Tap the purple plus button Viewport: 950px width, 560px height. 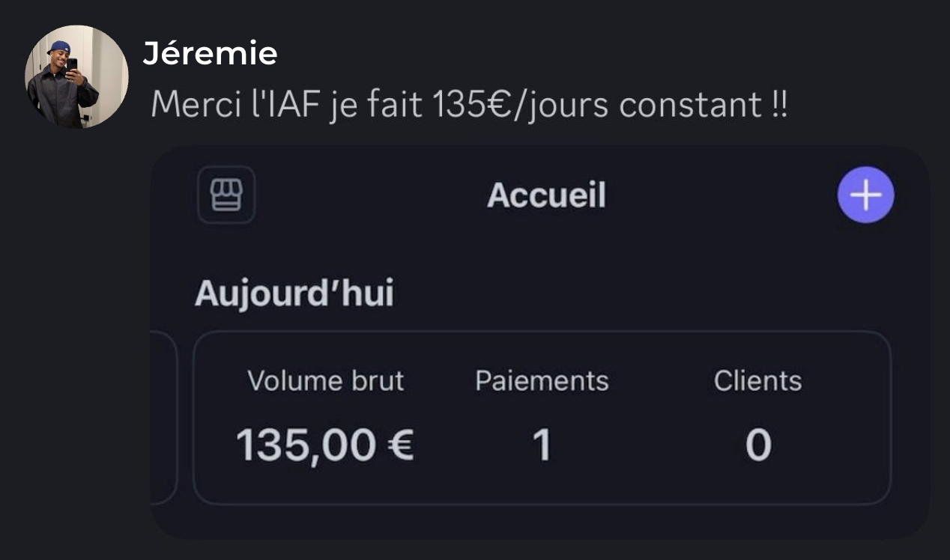coord(865,195)
